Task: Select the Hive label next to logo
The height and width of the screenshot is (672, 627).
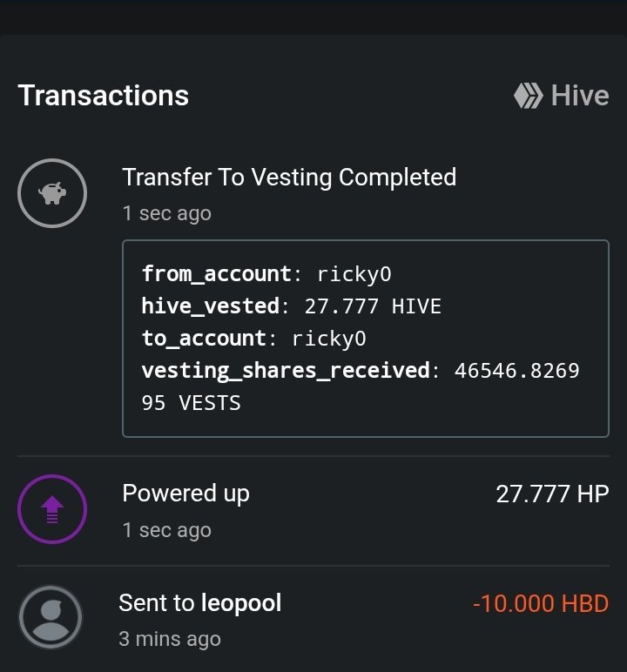Action: [580, 95]
